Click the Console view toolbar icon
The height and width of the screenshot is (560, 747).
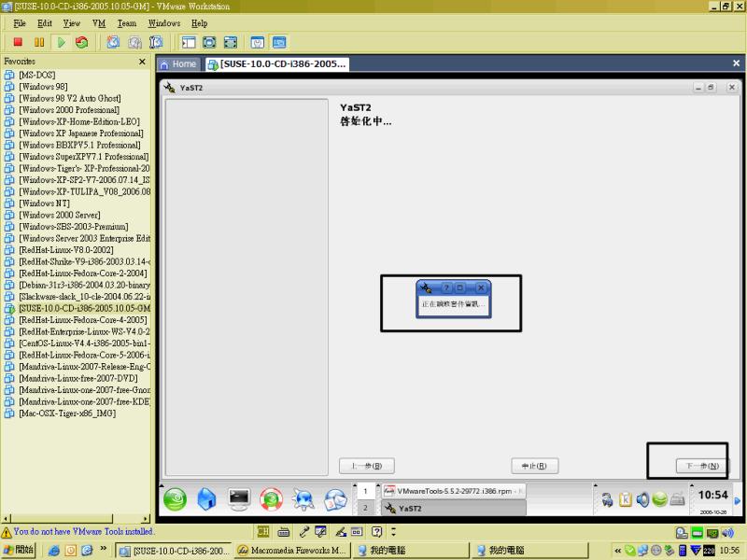click(279, 42)
